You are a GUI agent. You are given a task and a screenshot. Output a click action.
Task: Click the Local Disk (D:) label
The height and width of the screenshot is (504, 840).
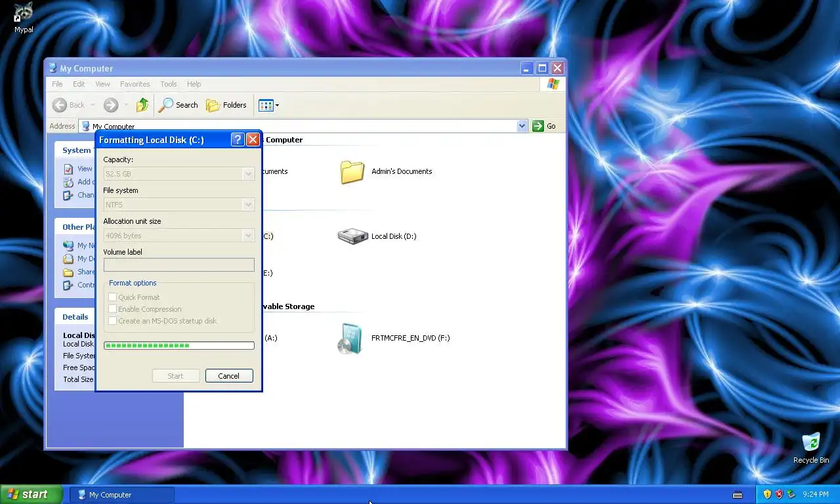(394, 236)
